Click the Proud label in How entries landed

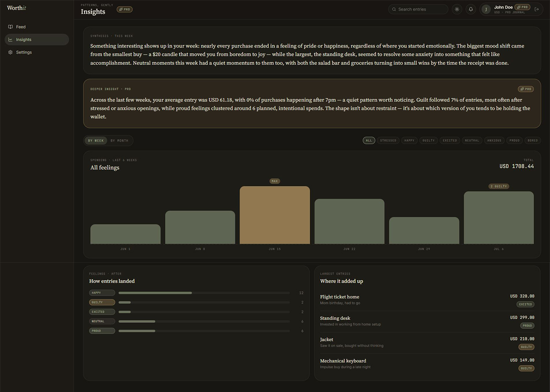tap(102, 331)
